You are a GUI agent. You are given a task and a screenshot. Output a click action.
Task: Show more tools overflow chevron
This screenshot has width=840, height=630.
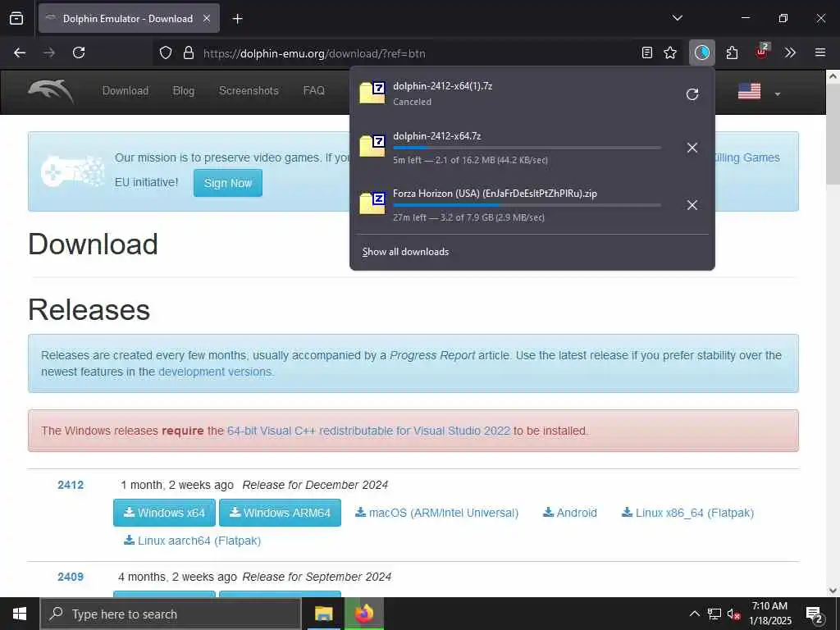[x=790, y=52]
